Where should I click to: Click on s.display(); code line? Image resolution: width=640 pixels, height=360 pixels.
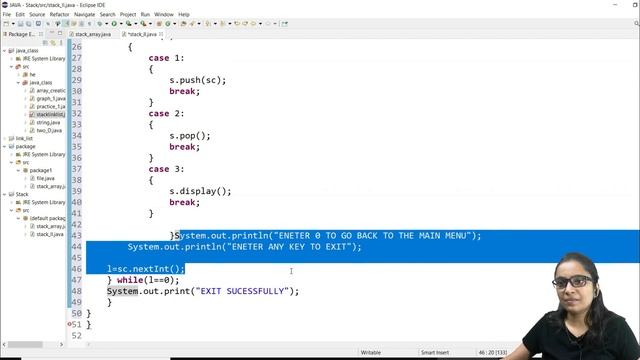(200, 191)
